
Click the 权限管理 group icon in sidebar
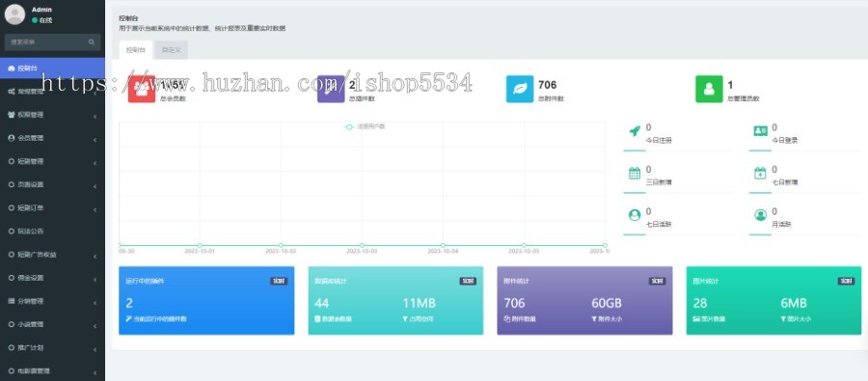coord(12,115)
